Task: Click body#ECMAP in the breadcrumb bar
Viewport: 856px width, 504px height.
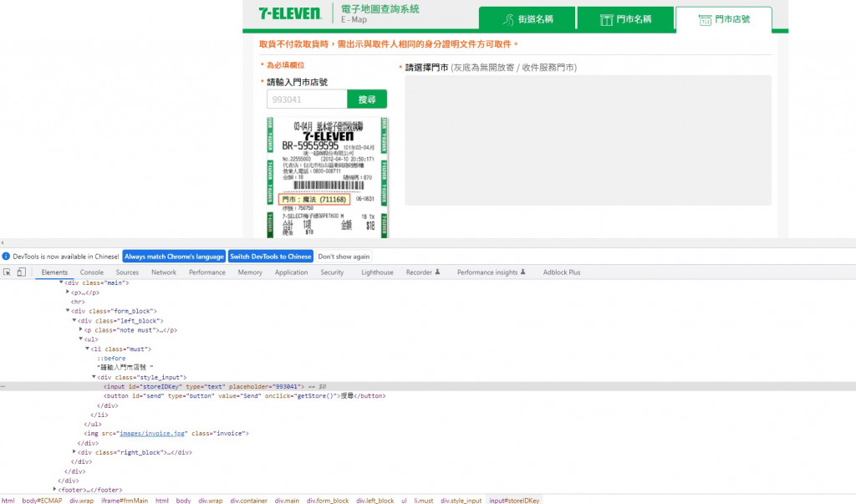Action: coord(42,500)
